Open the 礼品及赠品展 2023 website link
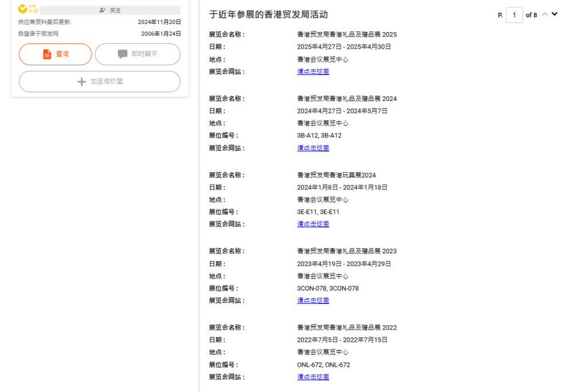The image size is (586, 392). click(313, 300)
